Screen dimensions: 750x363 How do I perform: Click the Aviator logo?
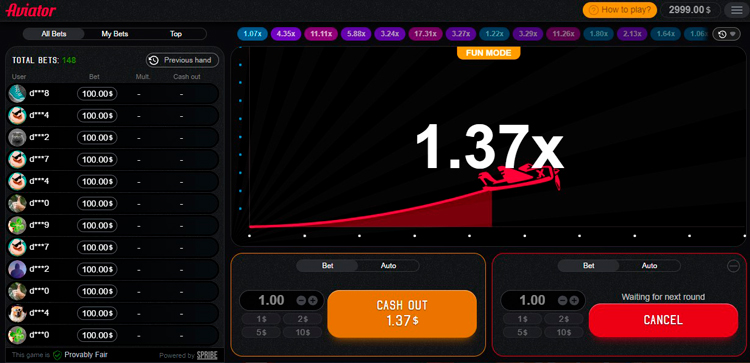pos(31,10)
